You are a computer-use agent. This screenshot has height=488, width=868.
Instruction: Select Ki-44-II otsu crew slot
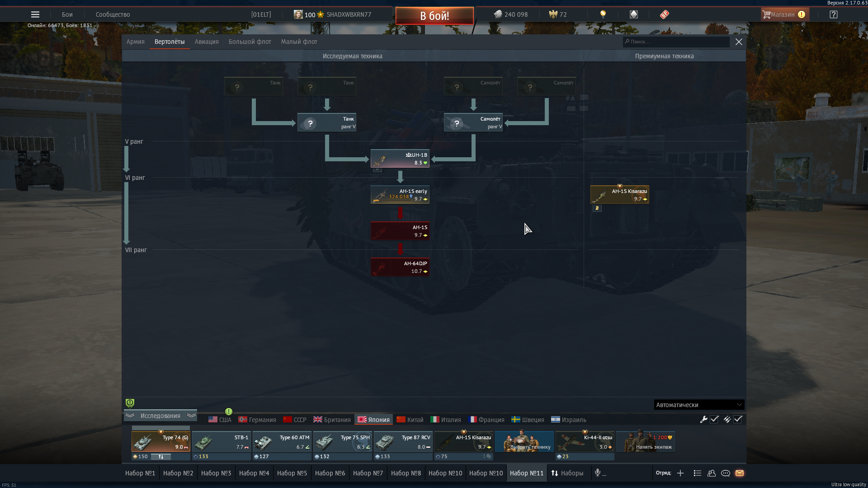[x=585, y=441]
